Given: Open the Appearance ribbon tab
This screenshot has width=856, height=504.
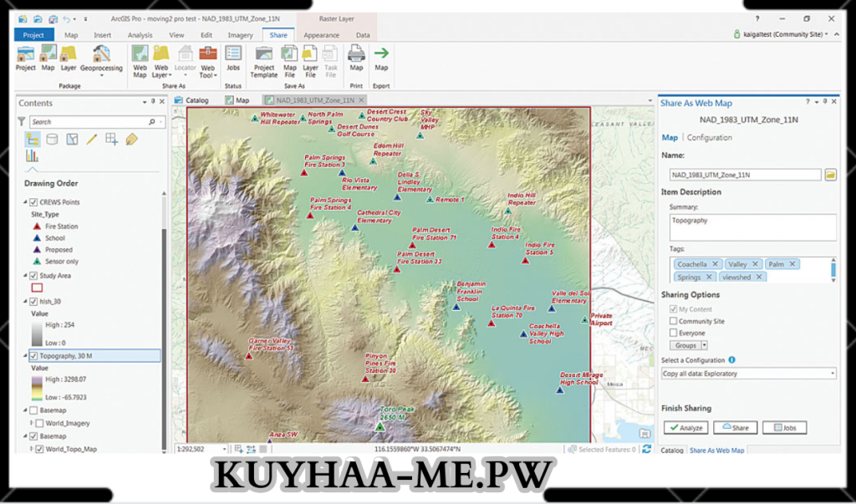Looking at the screenshot, I should point(321,35).
